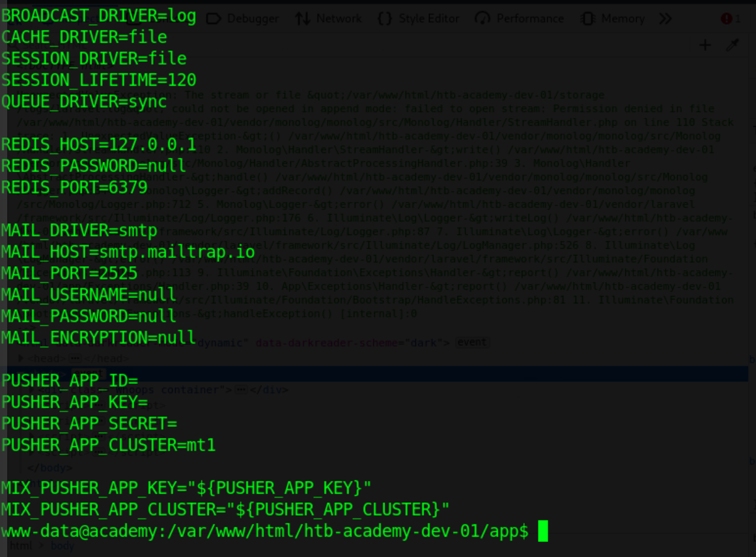Click the green terminal cursor block
This screenshot has width=756, height=557.
tap(543, 531)
